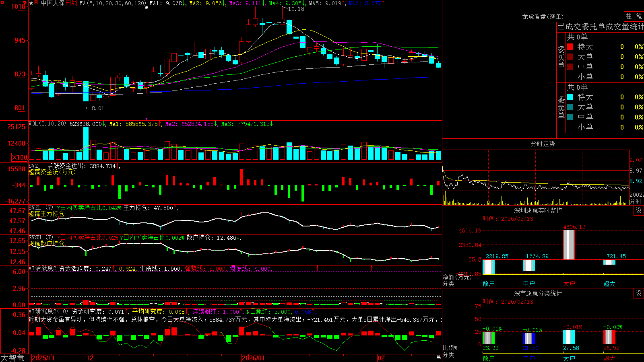The width and height of the screenshot is (644, 362).
Task: Select the 分时走势 panel title
Action: pyautogui.click(x=543, y=144)
